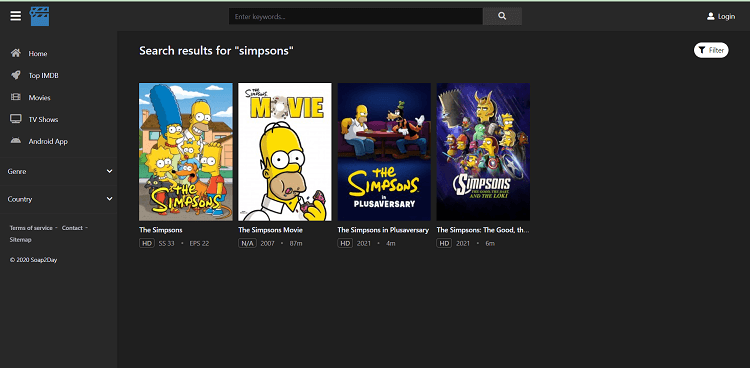Expand the Genre dropdown

[x=58, y=171]
